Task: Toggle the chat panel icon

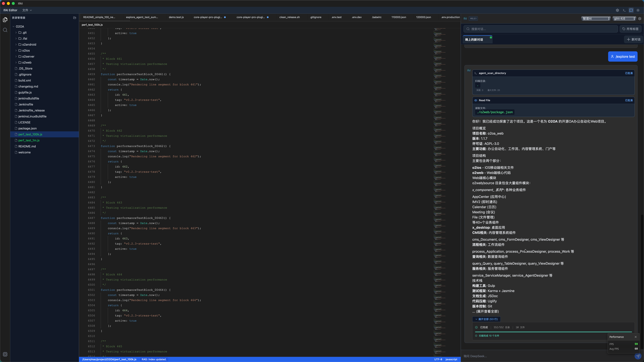Action: 631,10
